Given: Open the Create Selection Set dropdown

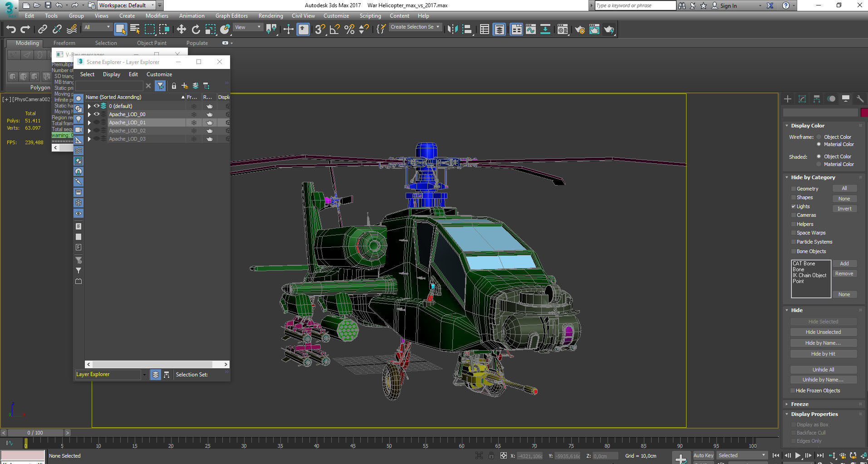Looking at the screenshot, I should (415, 27).
